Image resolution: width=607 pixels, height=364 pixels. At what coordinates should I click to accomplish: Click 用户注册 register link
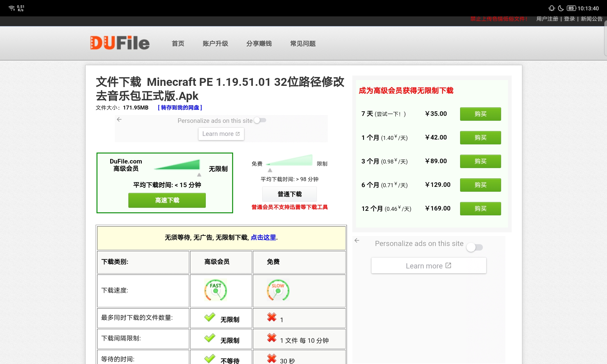pos(547,19)
